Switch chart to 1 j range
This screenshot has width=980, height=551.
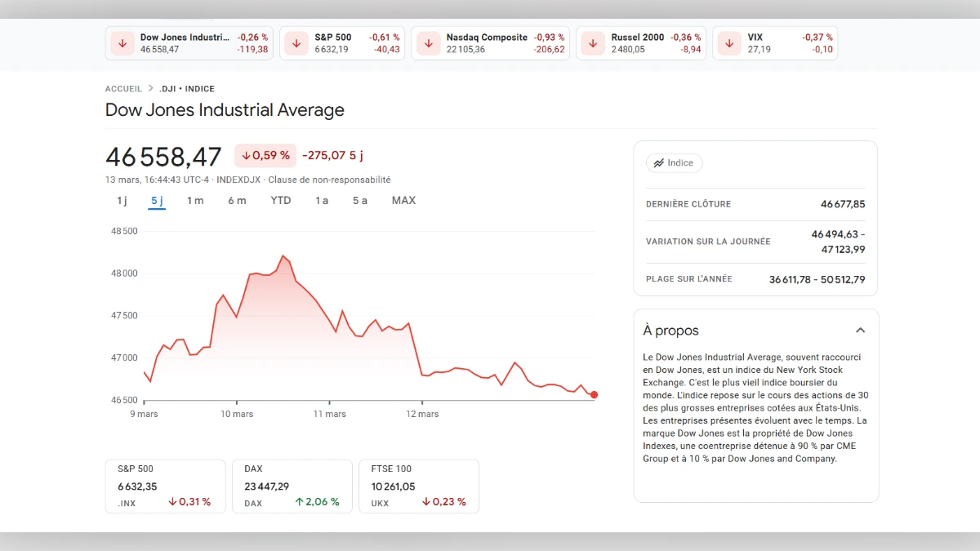[122, 201]
